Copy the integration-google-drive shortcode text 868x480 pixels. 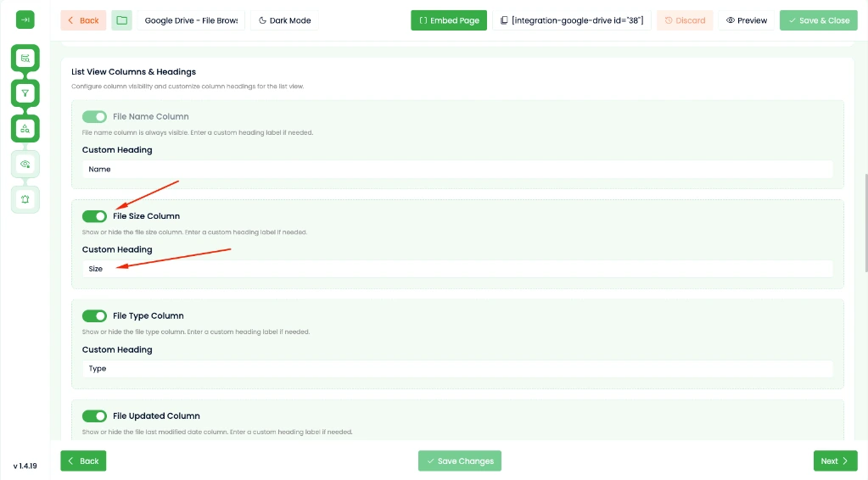coord(577,20)
